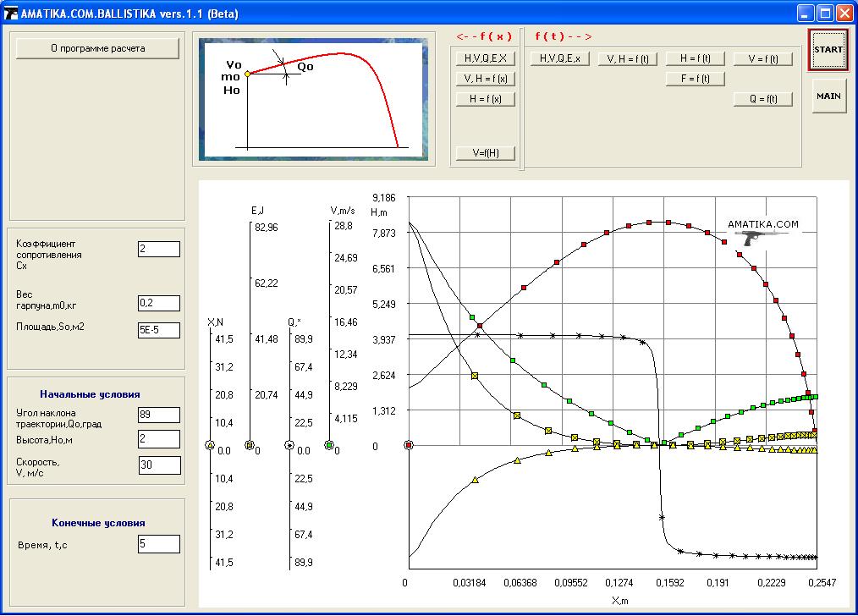Plot Q = f(t) graph

pos(762,99)
